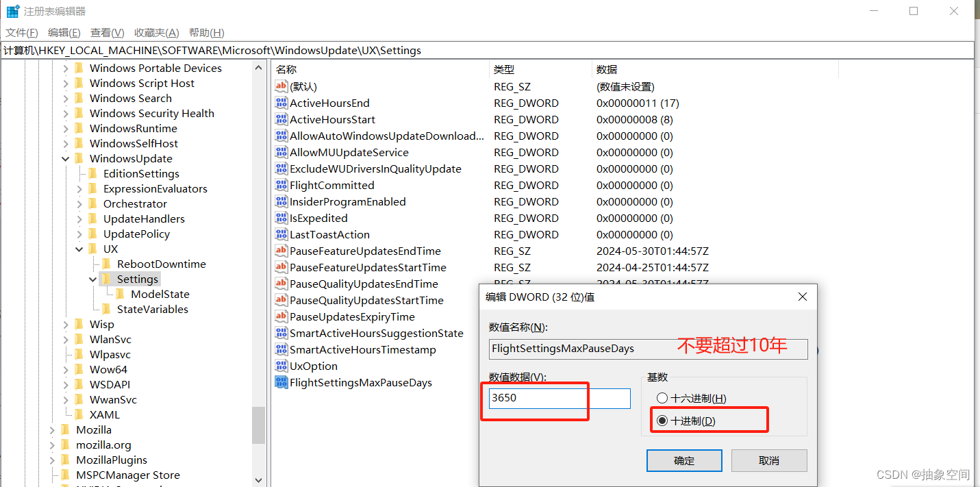Select the StateVariables tree item

click(153, 309)
